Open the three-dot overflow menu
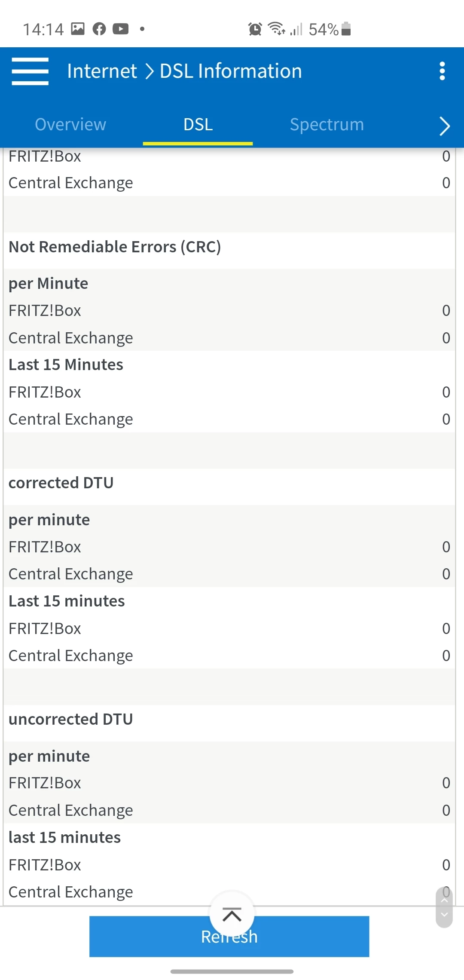 pyautogui.click(x=442, y=71)
